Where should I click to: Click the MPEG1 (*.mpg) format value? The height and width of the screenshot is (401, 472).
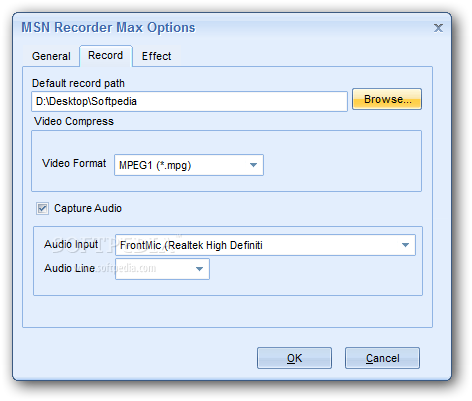[155, 165]
